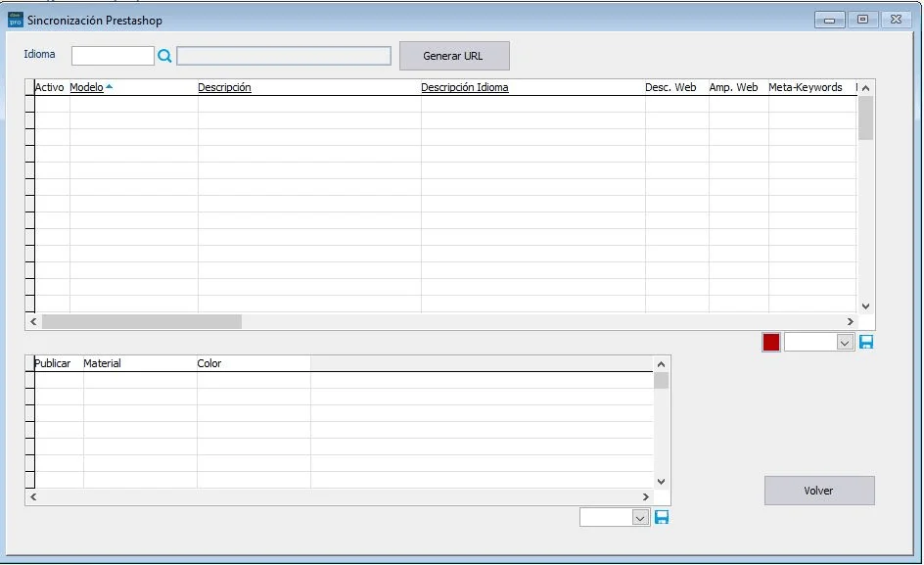Click the up arrow of the Material grid scrollbar
The width and height of the screenshot is (924, 565).
[x=661, y=364]
